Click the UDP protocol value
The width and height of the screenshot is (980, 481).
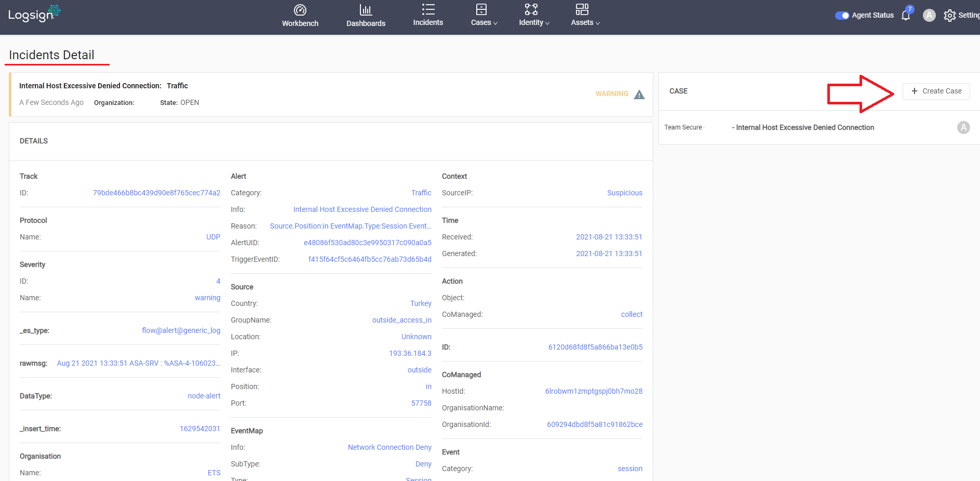(x=213, y=237)
